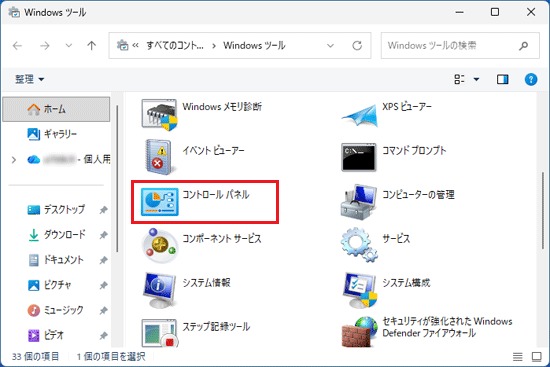Go up one folder level
The height and width of the screenshot is (367, 550).
coord(92,46)
